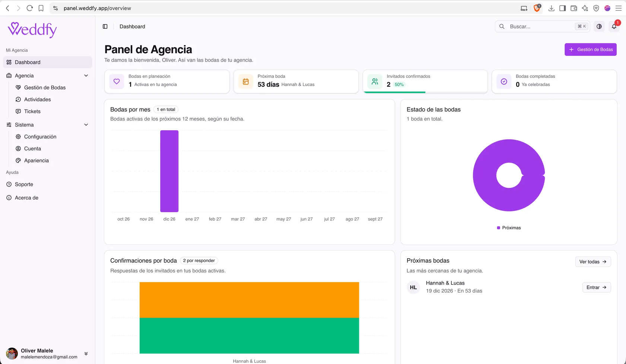Screen dimensions: 626x364
Task: Click the browser bookmark icon
Action: point(41,8)
